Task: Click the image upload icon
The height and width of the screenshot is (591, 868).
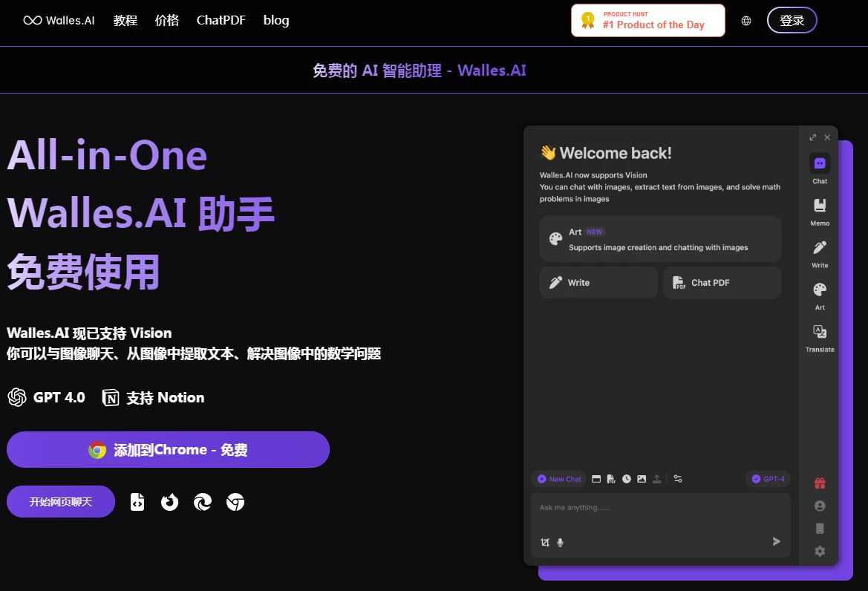Action: coord(642,479)
